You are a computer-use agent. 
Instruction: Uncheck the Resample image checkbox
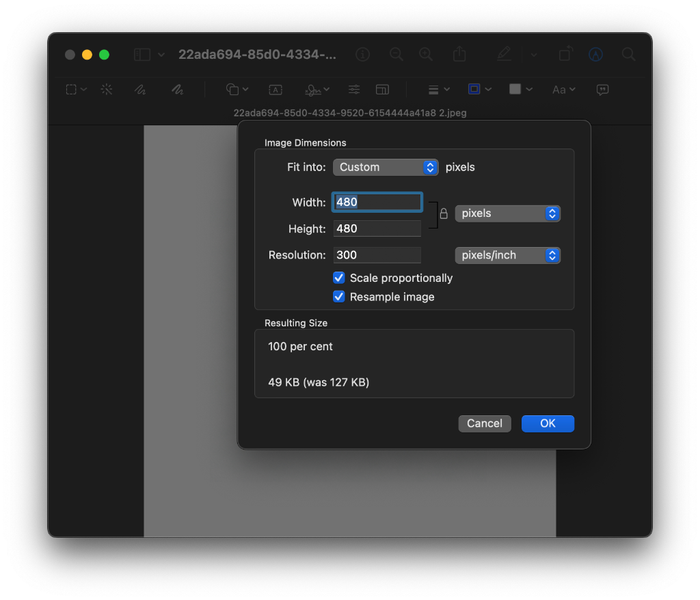(339, 297)
